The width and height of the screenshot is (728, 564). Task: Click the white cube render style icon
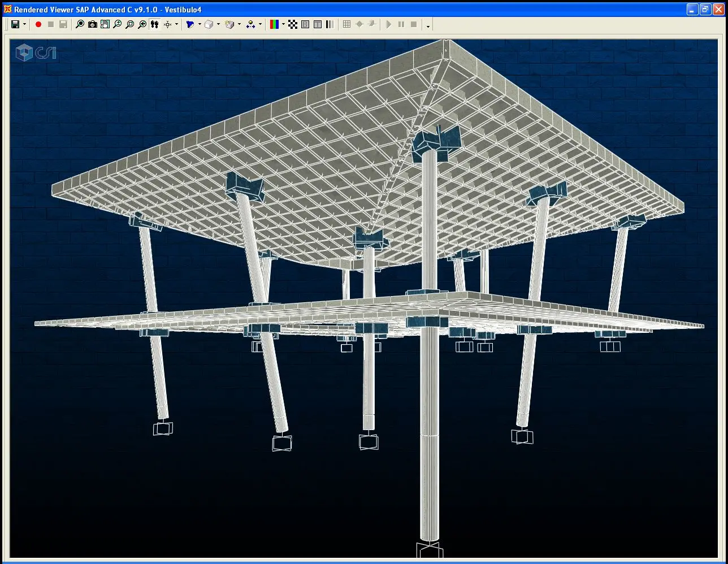coord(209,24)
